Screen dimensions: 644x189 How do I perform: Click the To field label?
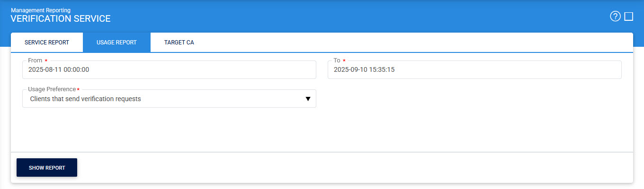(337, 60)
